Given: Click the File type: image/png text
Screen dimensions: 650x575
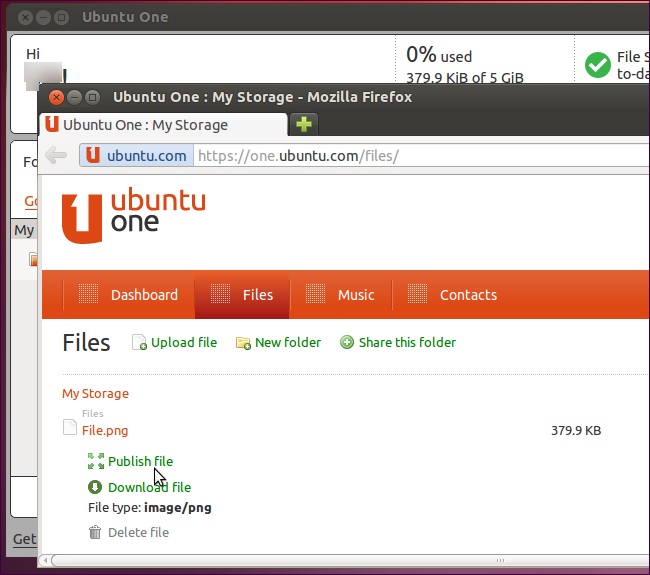Looking at the screenshot, I should [150, 508].
